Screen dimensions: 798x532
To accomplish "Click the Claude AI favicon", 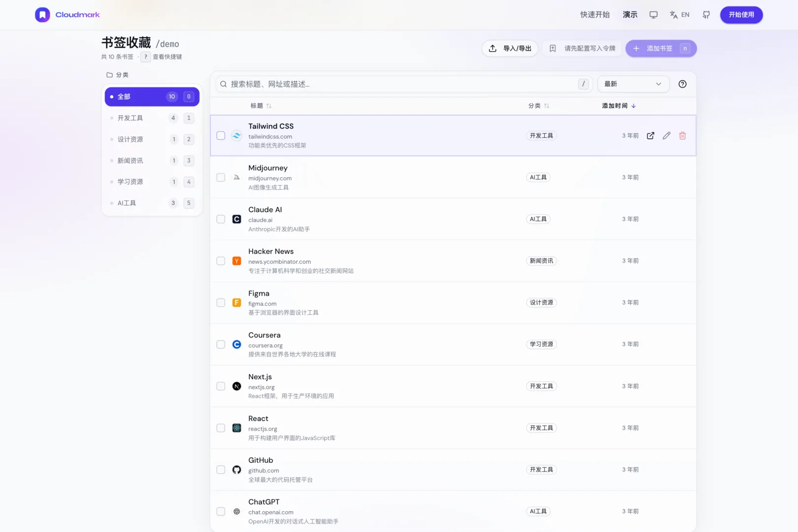I will 236,219.
